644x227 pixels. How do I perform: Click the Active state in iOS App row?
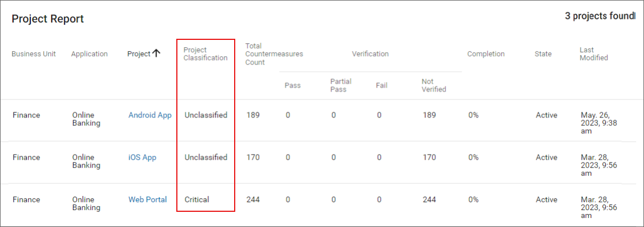(546, 157)
